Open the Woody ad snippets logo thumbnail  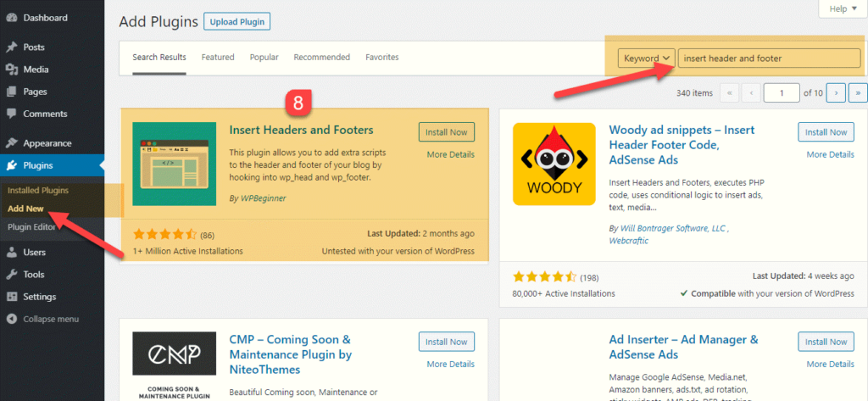[x=554, y=164]
